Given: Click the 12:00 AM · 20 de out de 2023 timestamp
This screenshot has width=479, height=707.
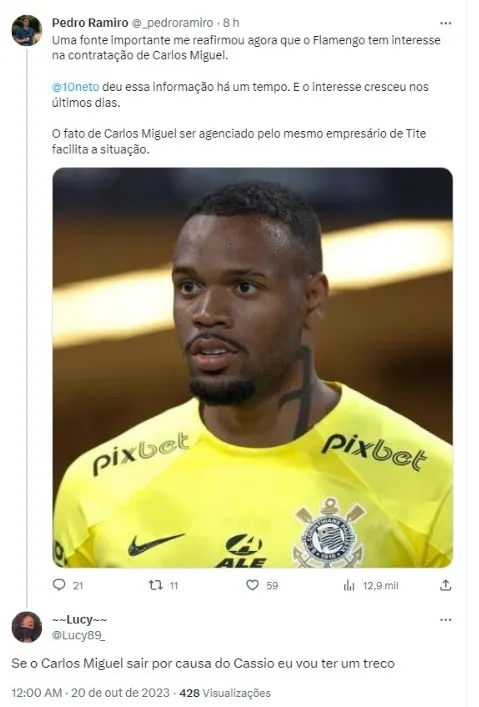Looking at the screenshot, I should (x=91, y=693).
